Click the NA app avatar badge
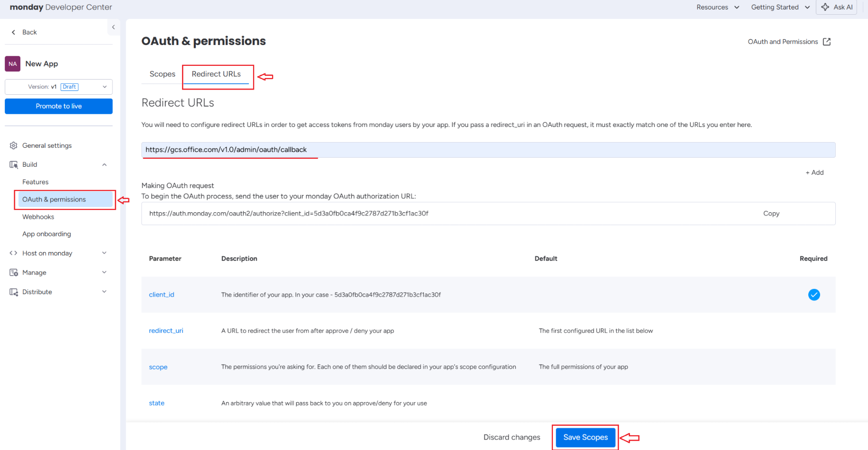Viewport: 868px width, 450px height. tap(13, 63)
